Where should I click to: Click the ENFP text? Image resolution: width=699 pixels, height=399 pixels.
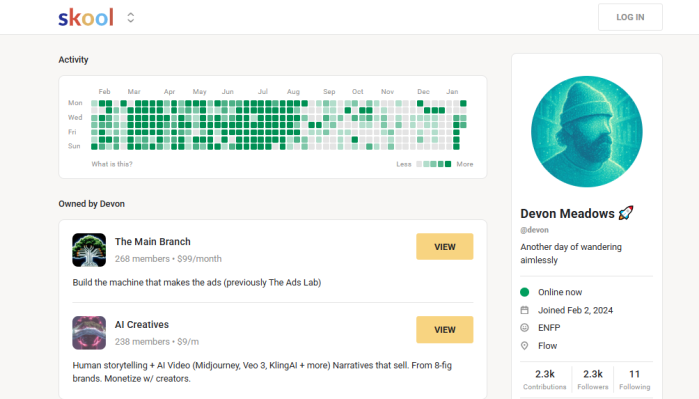click(549, 328)
